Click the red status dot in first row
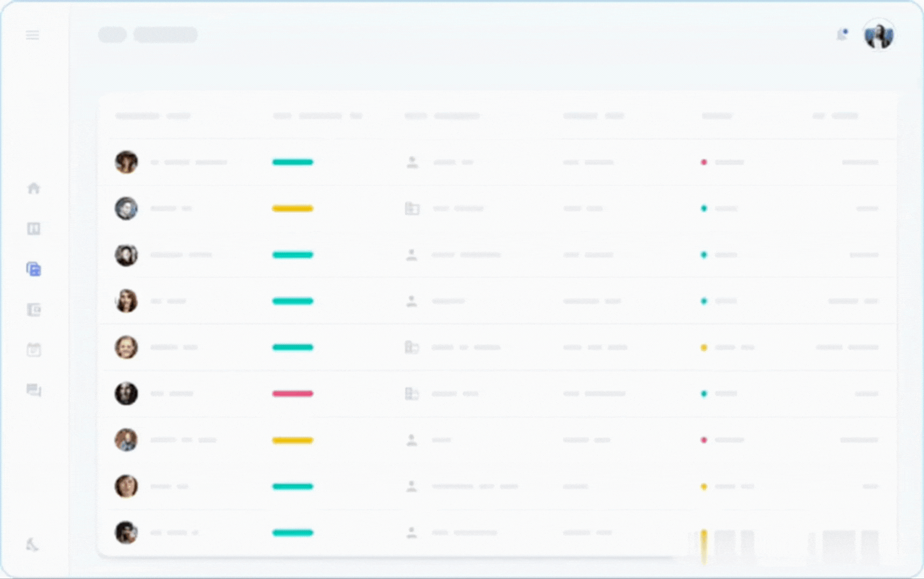 pos(704,162)
